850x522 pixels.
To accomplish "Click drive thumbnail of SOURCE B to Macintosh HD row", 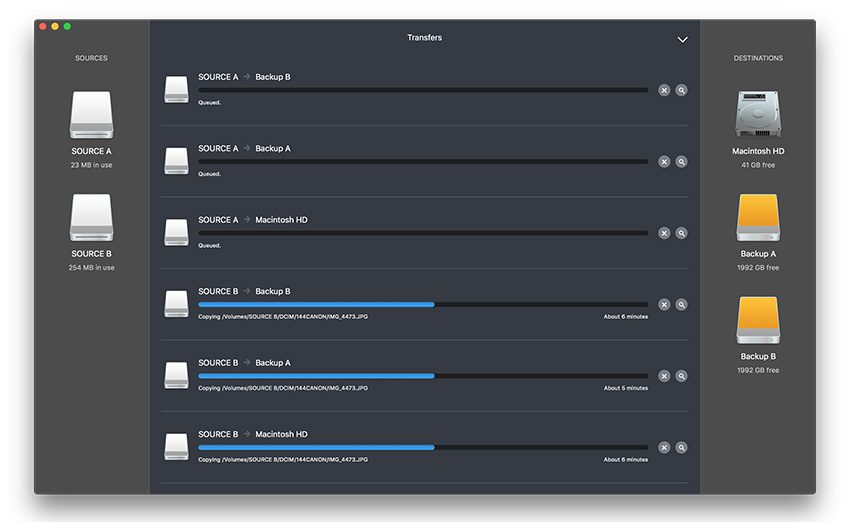I will pyautogui.click(x=176, y=447).
